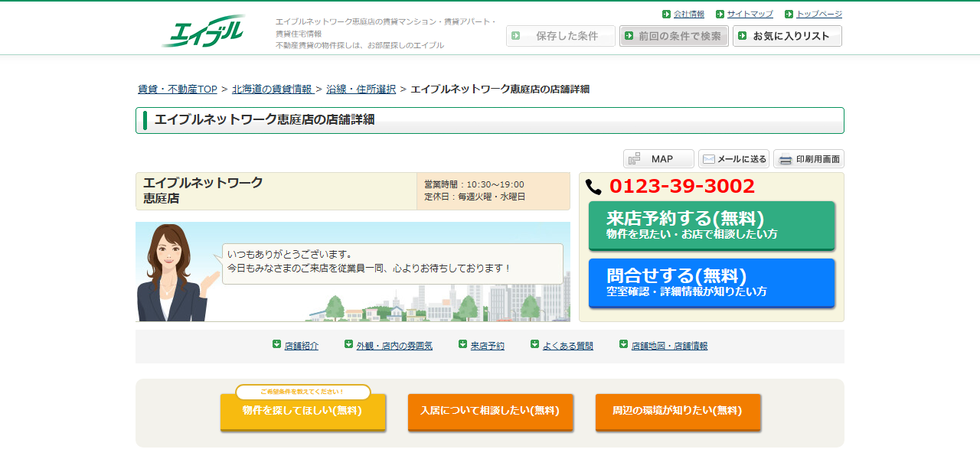Click 北海道の賃貸情報 breadcrumb
This screenshot has height=459, width=980.
[272, 89]
